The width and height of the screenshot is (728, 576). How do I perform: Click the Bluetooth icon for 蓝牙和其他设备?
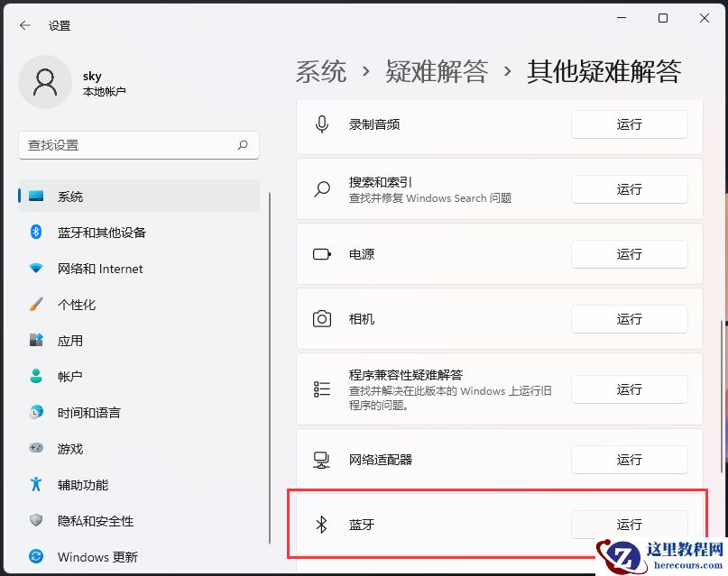click(x=36, y=233)
